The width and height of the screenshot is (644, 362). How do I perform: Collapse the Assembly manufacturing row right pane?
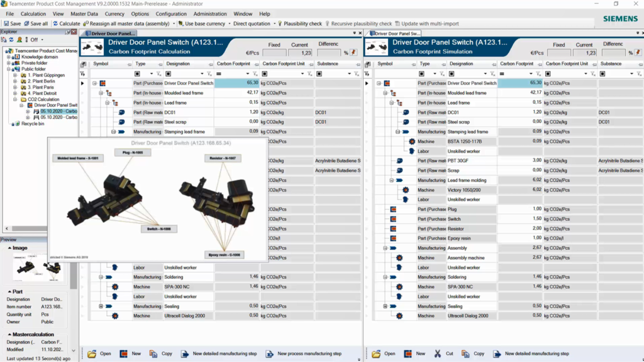[x=386, y=248]
